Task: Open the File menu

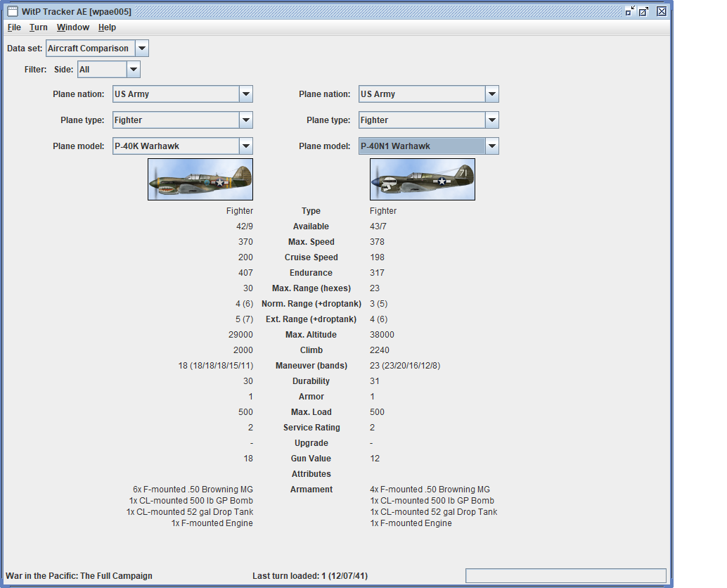Action: 14,27
